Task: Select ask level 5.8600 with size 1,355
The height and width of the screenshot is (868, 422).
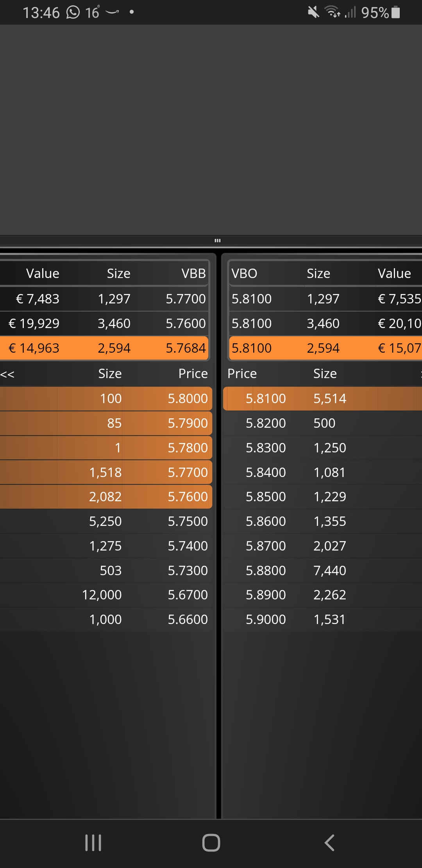Action: (x=322, y=521)
